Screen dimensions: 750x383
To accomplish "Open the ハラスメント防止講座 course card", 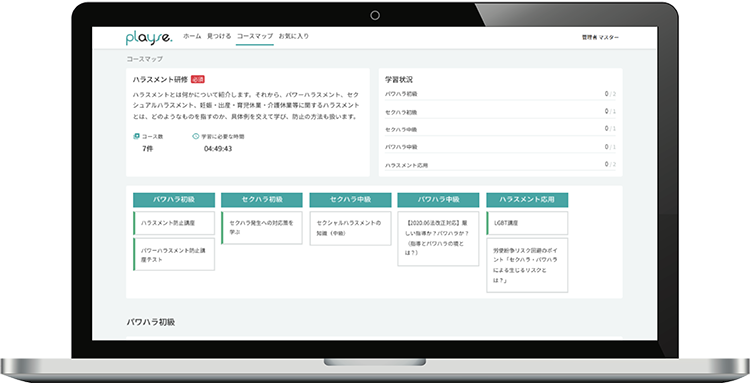I will click(174, 223).
